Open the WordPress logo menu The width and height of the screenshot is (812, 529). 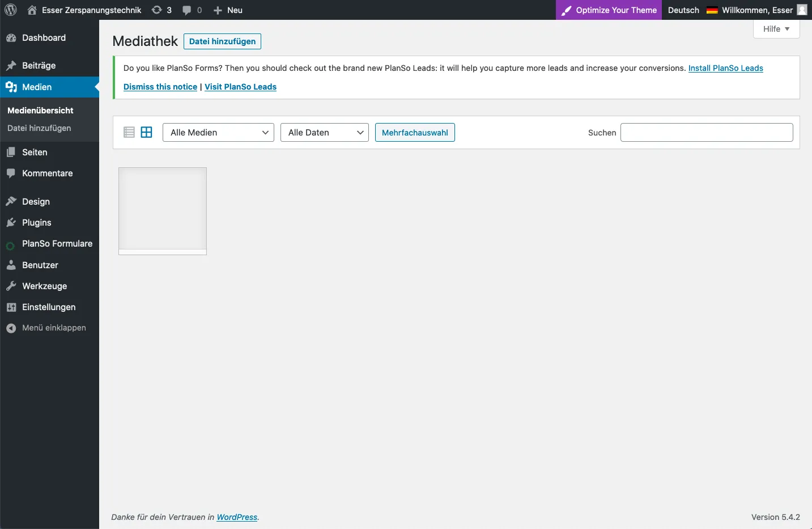[11, 10]
